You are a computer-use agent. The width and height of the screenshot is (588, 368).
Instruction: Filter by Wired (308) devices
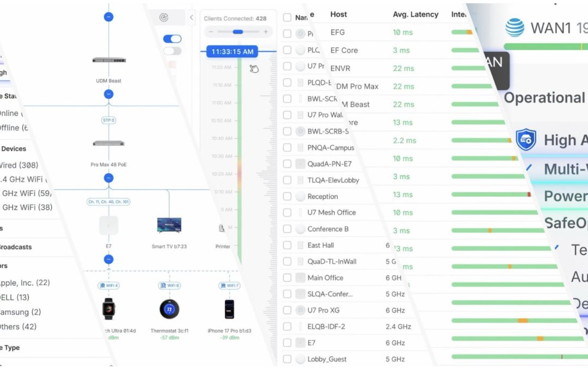pyautogui.click(x=19, y=165)
